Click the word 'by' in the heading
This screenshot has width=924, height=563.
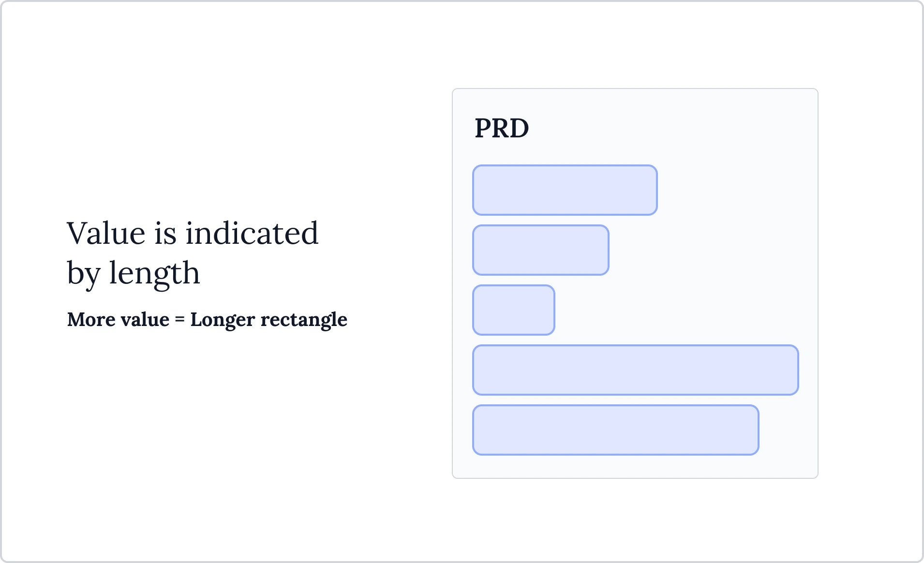point(84,273)
